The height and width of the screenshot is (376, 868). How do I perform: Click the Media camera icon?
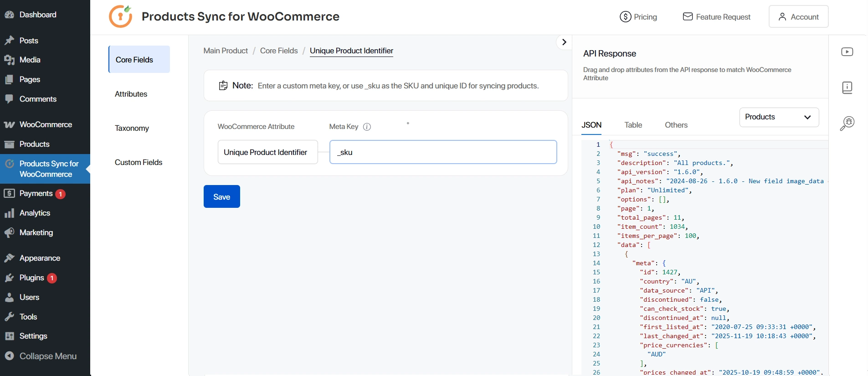click(x=9, y=60)
